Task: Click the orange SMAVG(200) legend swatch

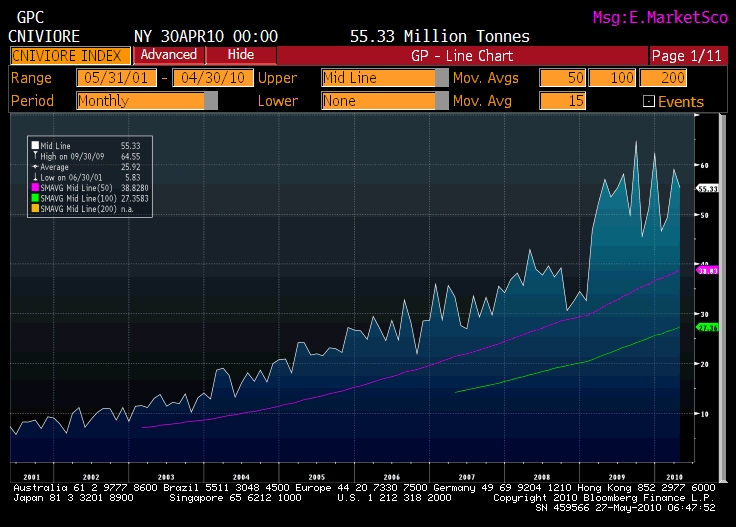Action: tap(35, 207)
